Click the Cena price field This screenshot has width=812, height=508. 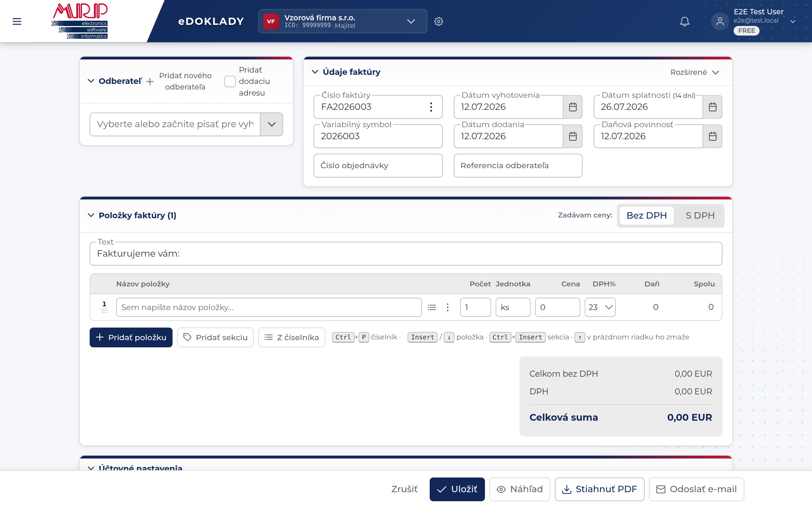(x=557, y=307)
